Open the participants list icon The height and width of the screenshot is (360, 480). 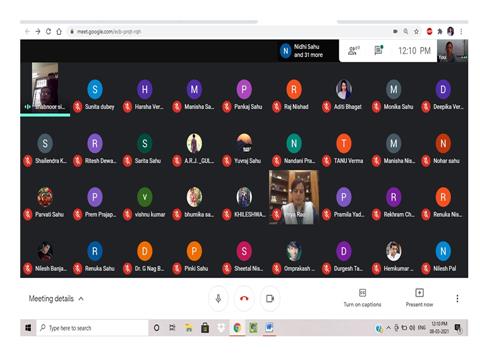[x=353, y=51]
